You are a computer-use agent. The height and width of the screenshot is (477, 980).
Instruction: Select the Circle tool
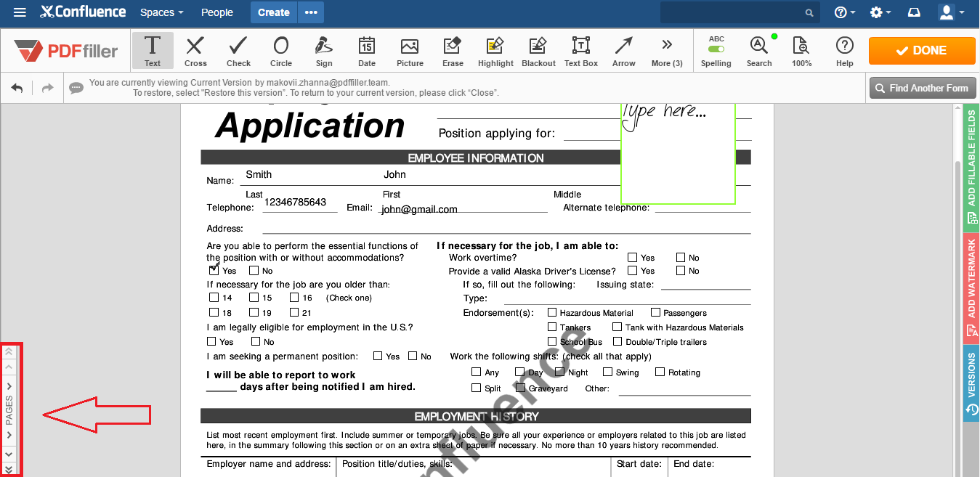(x=281, y=50)
